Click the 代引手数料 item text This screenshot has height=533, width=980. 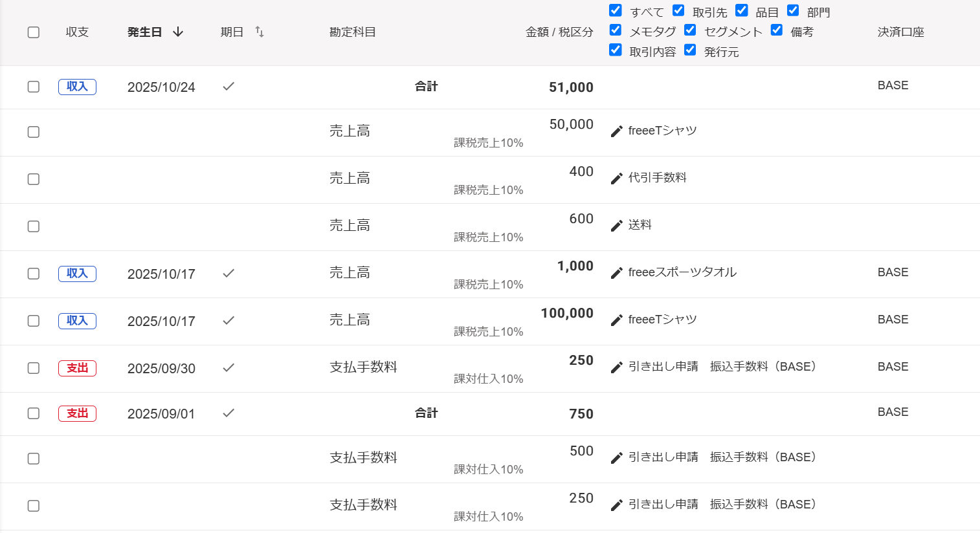[658, 178]
